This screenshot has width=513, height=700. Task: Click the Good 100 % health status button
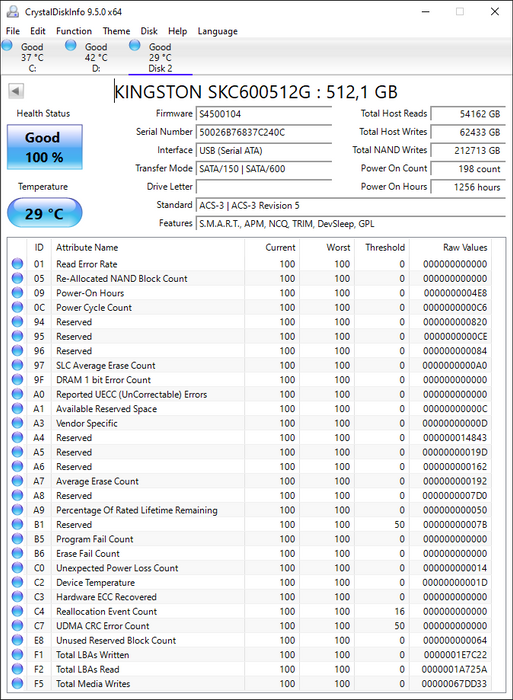click(45, 147)
